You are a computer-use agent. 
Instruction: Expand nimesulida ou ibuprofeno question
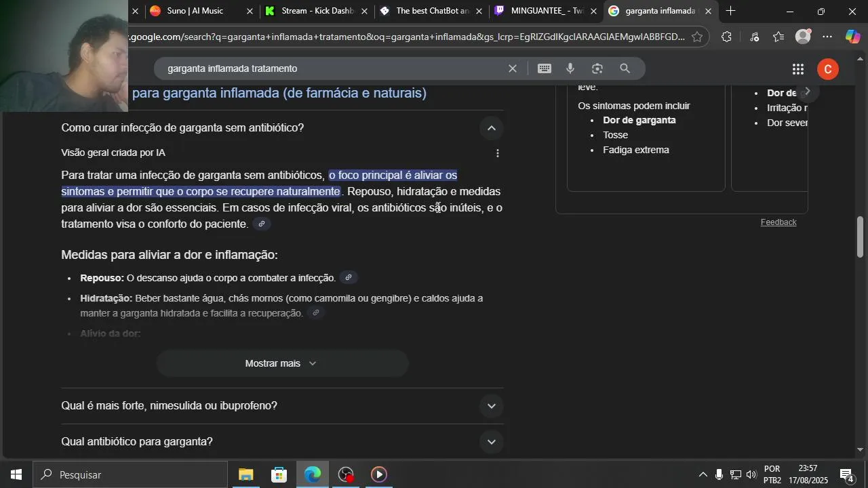click(492, 406)
